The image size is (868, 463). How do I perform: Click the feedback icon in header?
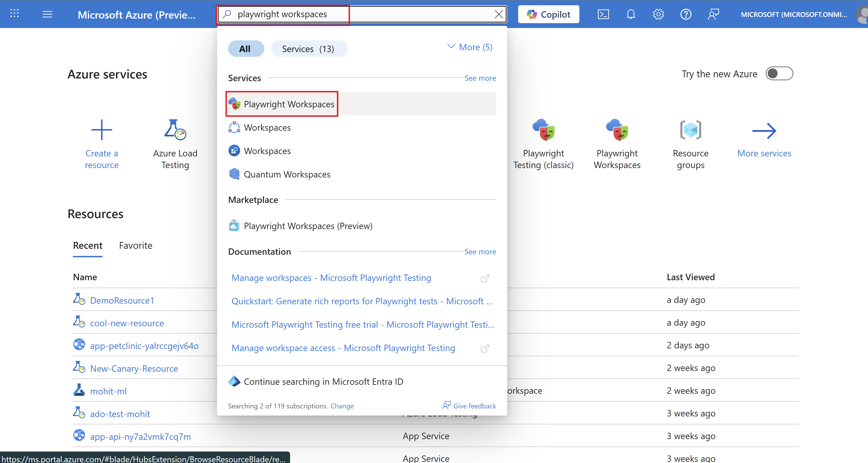(x=713, y=14)
